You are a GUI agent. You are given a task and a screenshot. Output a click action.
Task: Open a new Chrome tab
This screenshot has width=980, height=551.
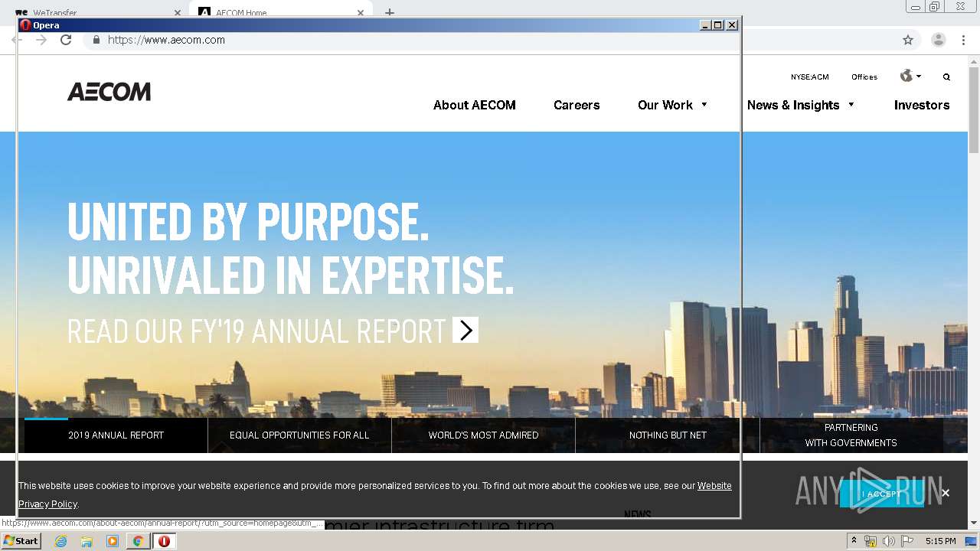[x=390, y=12]
